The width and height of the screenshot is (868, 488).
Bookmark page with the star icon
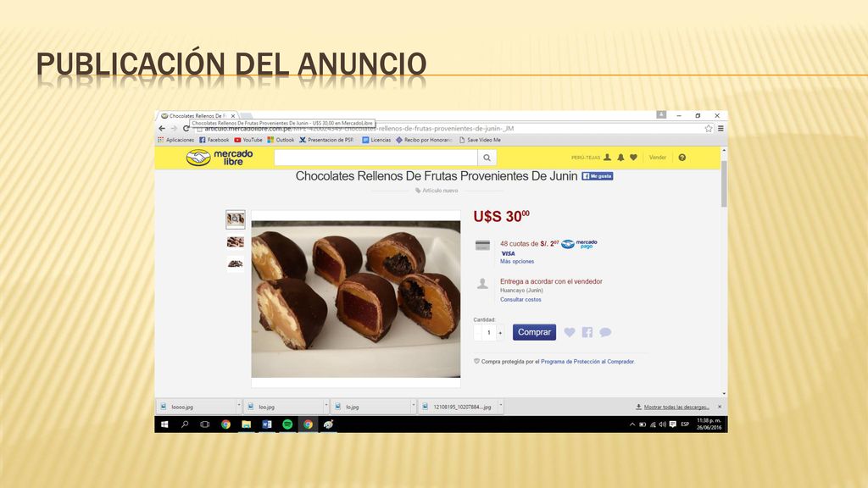pos(709,129)
